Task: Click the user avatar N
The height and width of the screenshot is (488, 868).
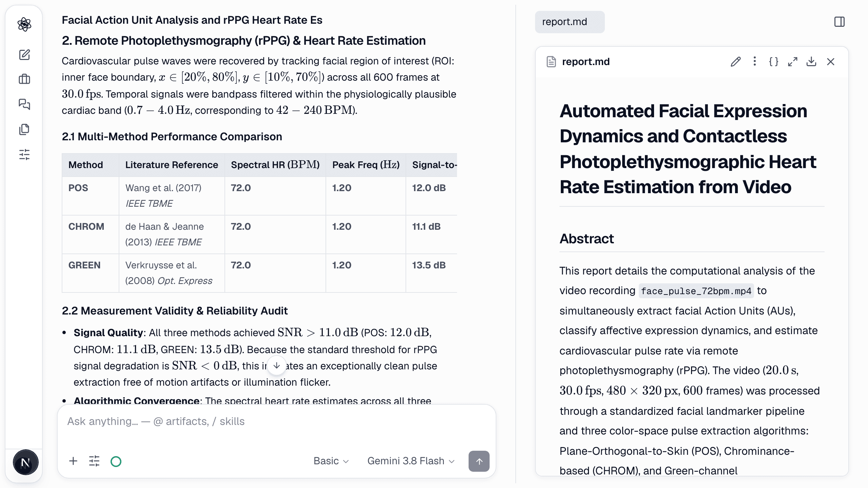Action: [x=25, y=462]
